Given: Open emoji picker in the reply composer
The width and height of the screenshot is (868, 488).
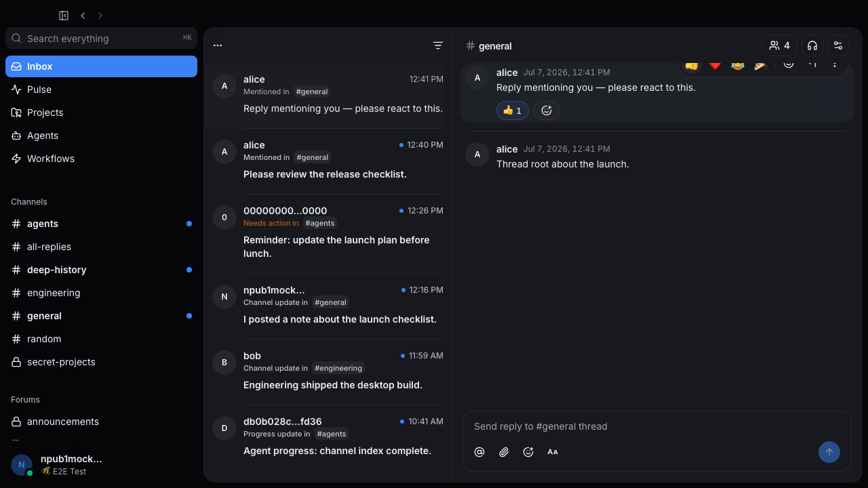Looking at the screenshot, I should (528, 452).
